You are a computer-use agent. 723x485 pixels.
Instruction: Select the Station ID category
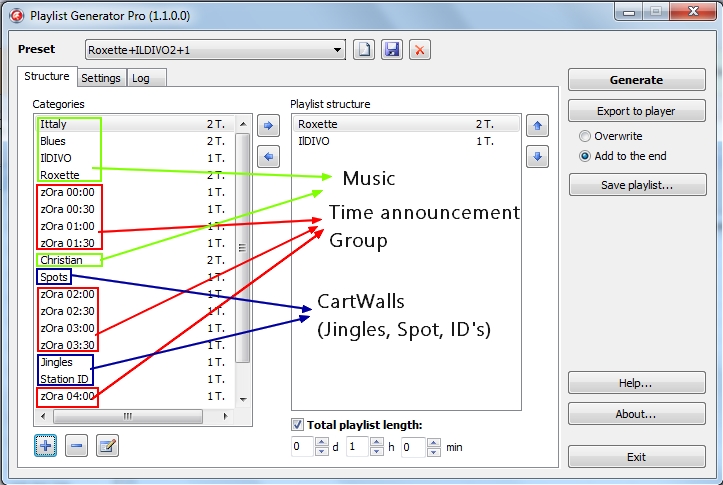click(135, 379)
